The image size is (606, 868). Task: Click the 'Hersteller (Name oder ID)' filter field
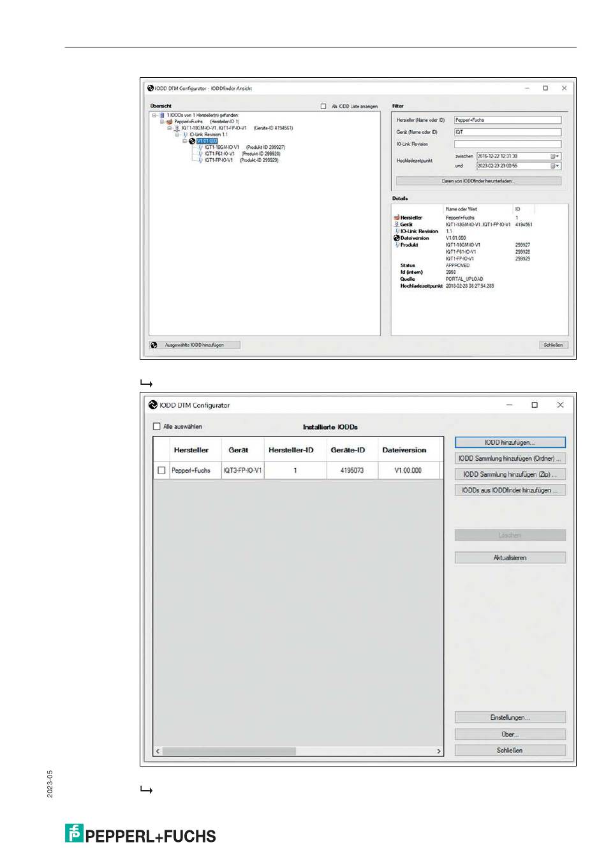[508, 120]
